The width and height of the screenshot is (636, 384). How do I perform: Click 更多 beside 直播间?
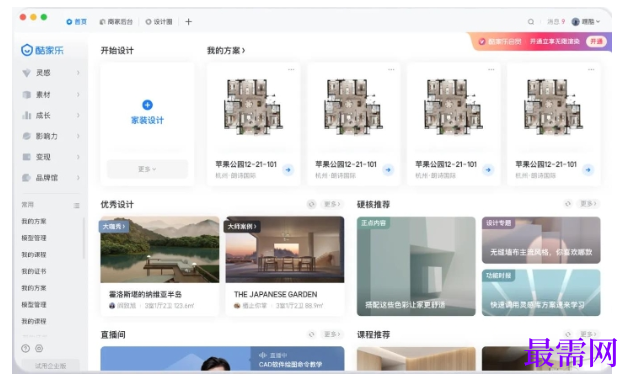[x=332, y=334]
